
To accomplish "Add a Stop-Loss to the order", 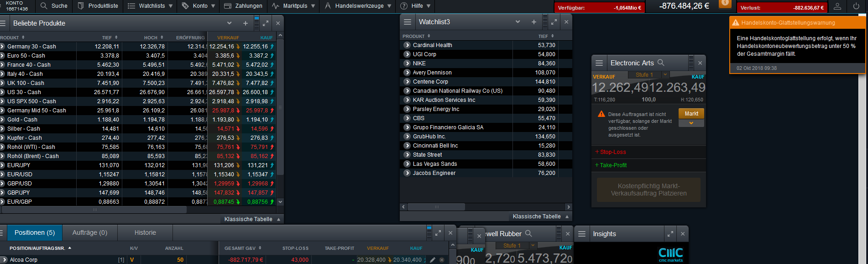I will [x=611, y=152].
